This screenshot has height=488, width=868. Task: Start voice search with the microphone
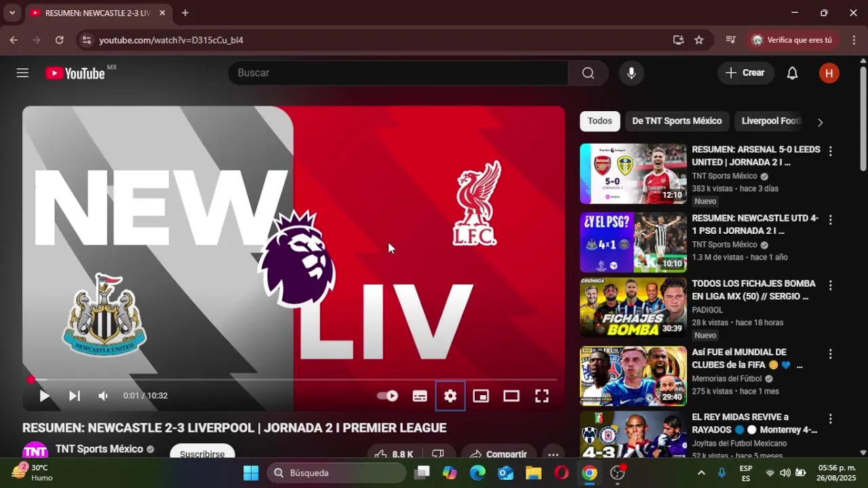[x=631, y=73]
